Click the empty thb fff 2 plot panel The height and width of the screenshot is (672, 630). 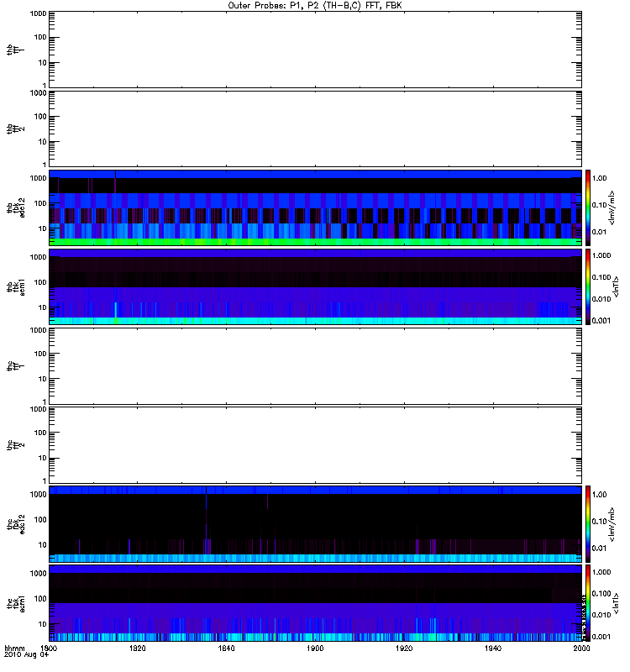pos(316,129)
